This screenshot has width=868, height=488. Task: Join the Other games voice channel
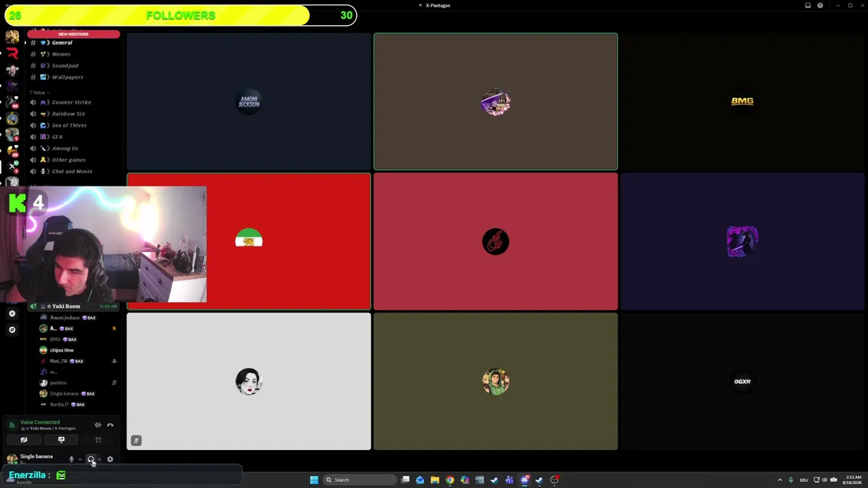click(73, 160)
